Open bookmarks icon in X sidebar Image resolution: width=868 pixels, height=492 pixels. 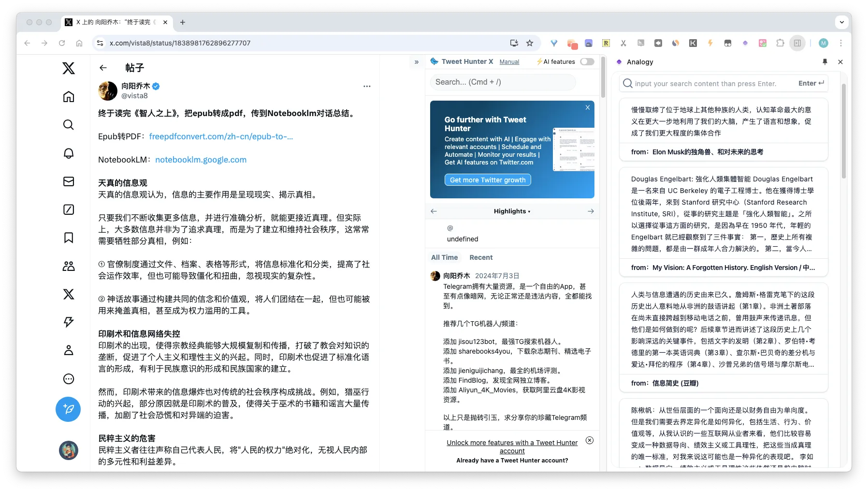[69, 238]
